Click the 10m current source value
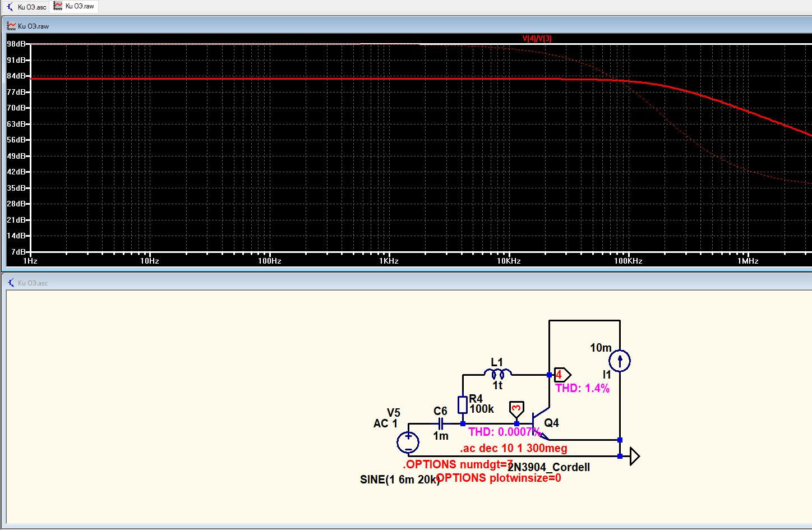 (601, 348)
